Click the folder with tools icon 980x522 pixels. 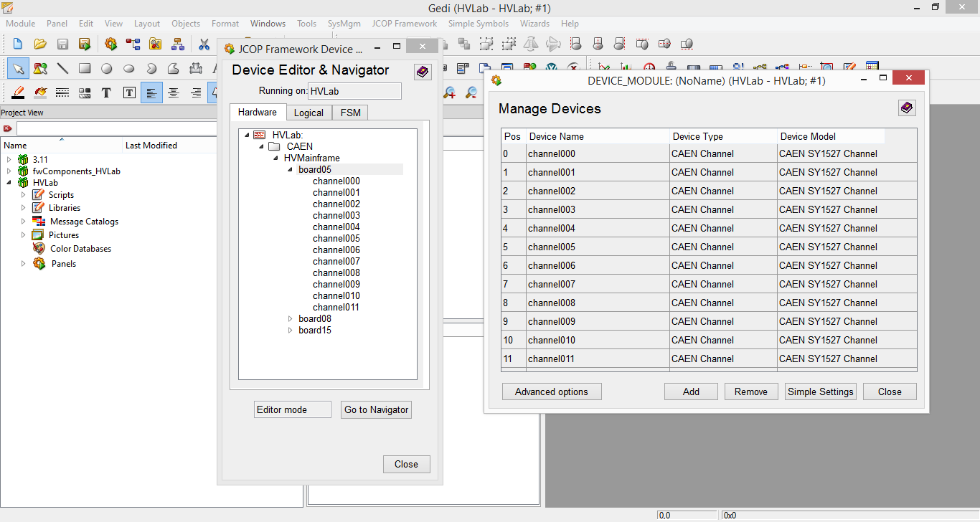point(155,44)
